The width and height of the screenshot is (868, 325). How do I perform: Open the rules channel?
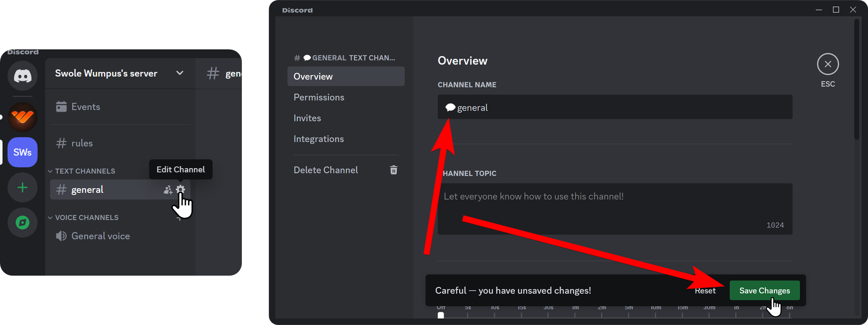(120, 143)
